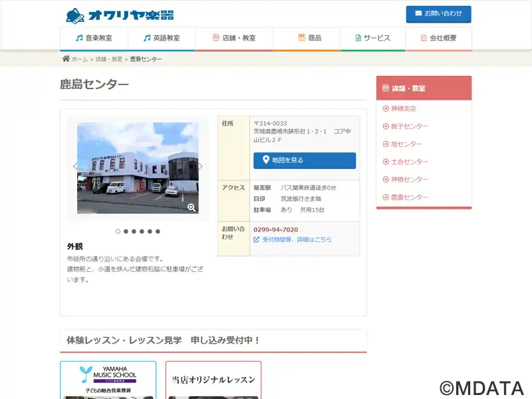Select the last carousel dot
The height and width of the screenshot is (399, 532).
click(x=158, y=231)
